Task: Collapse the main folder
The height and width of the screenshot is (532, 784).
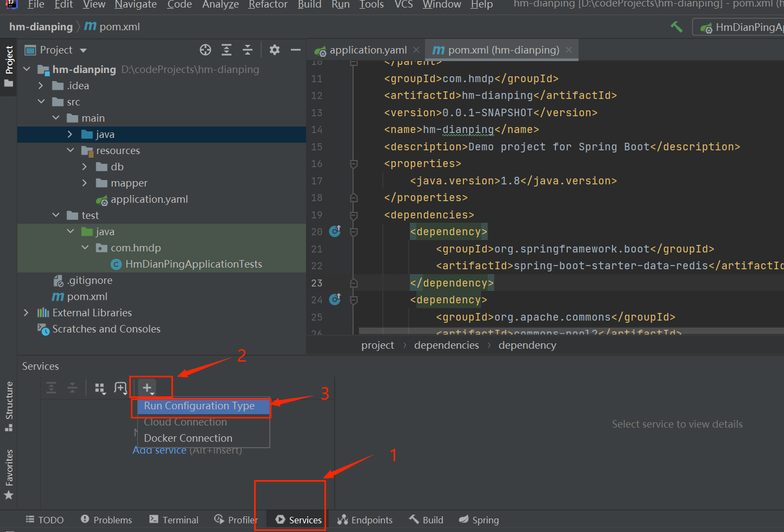Action: click(x=56, y=118)
